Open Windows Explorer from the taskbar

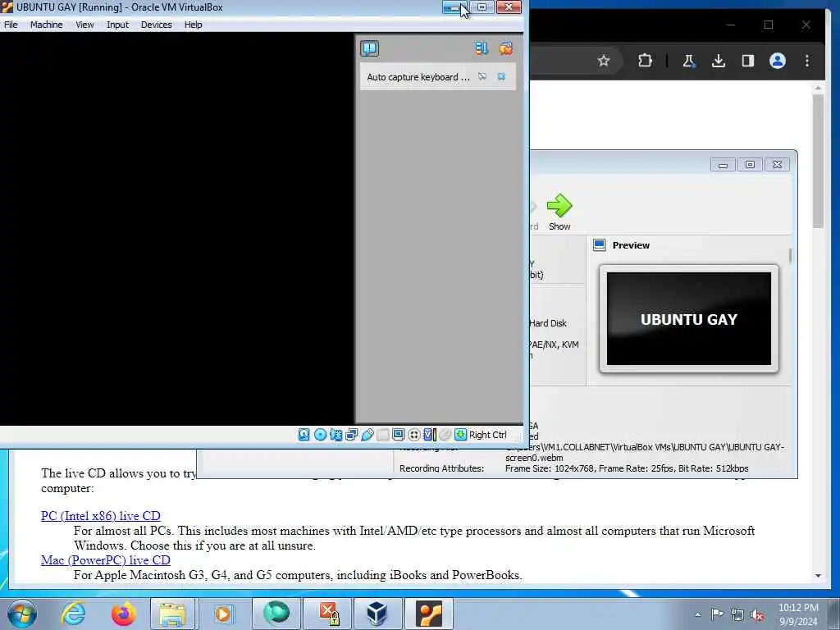pyautogui.click(x=172, y=614)
